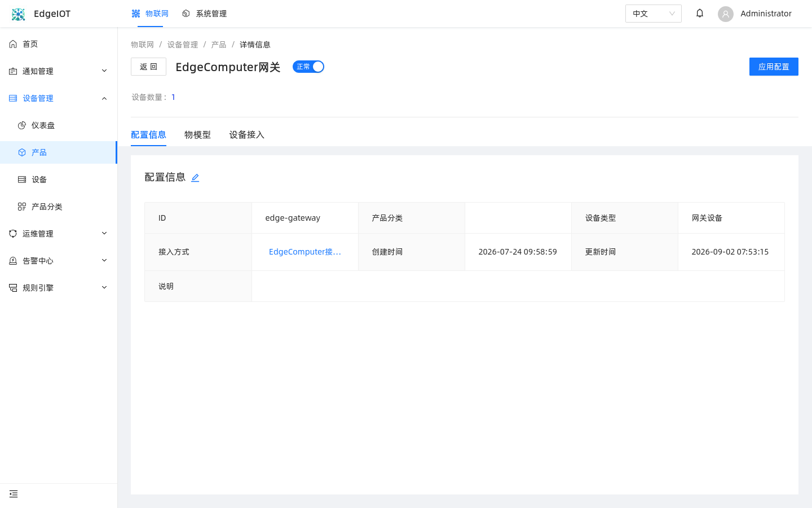The height and width of the screenshot is (508, 812).
Task: Click the edge-gateway ID value
Action: (x=293, y=218)
